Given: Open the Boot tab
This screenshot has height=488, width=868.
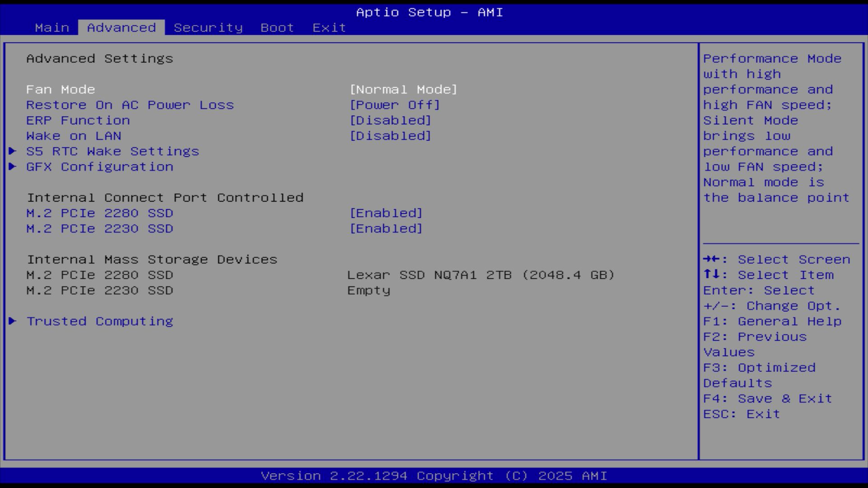Looking at the screenshot, I should coord(277,28).
